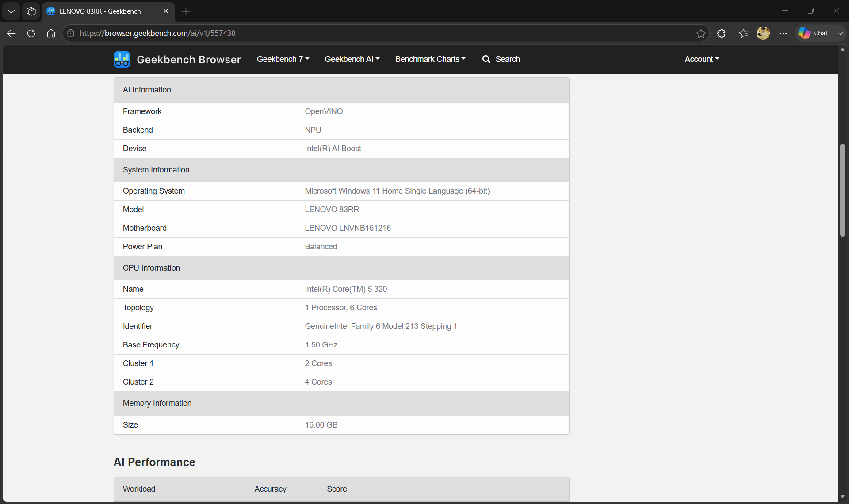Viewport: 849px width, 504px height.
Task: Expand the Geekbench 7 dropdown
Action: coord(283,59)
